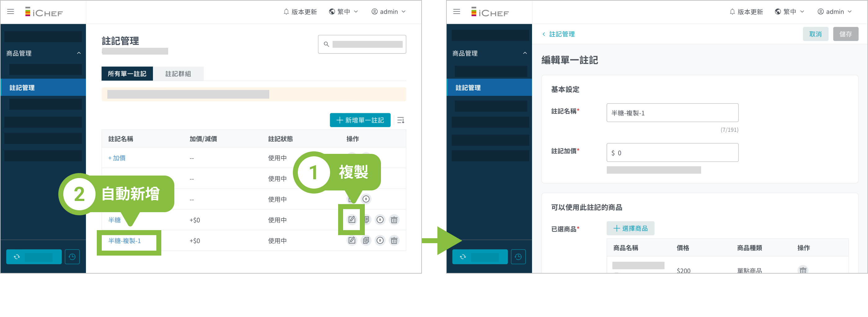
Task: Remove the $200 product using its trash icon
Action: [x=803, y=270]
